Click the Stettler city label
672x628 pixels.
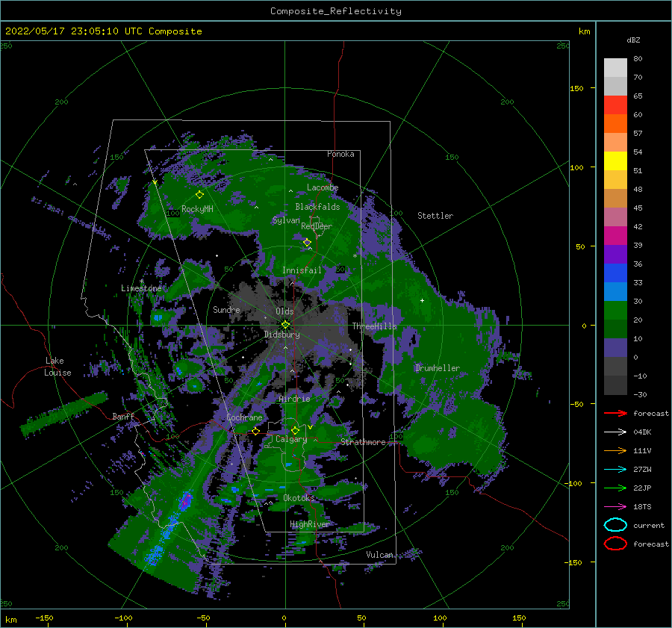pos(435,216)
